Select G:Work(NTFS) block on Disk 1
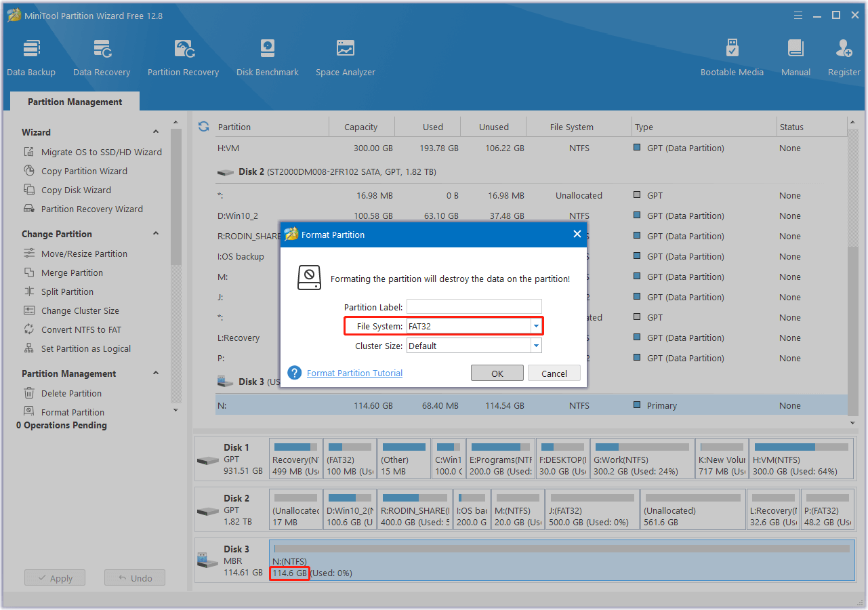This screenshot has width=868, height=610. click(x=641, y=459)
